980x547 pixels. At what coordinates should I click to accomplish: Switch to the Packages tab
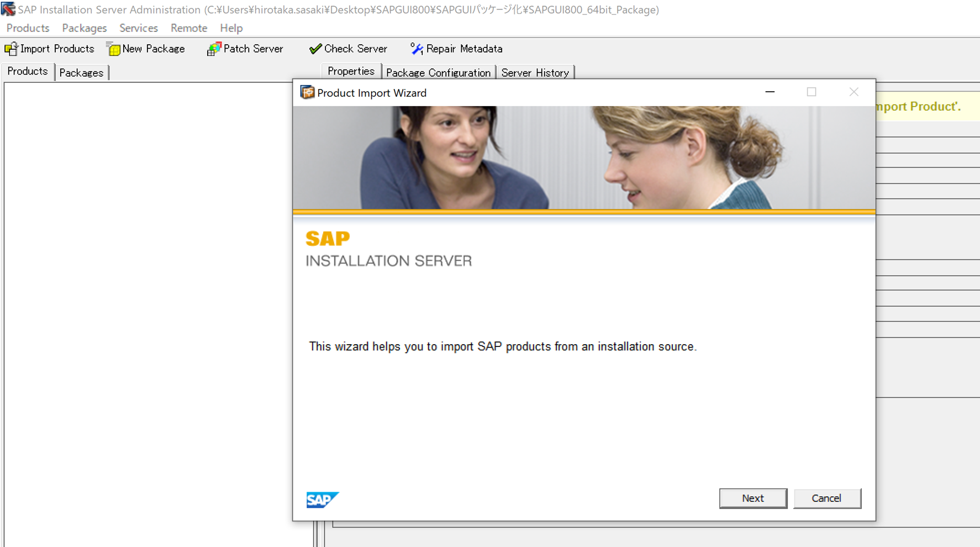point(81,72)
